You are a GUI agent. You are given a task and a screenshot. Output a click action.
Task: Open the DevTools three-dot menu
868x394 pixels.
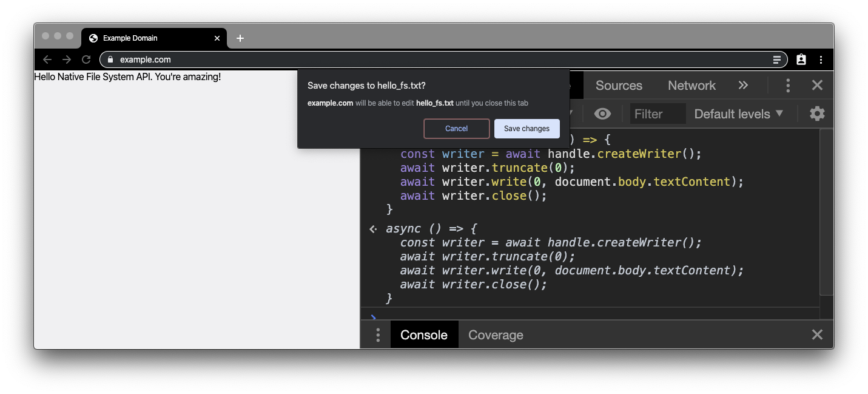[788, 86]
